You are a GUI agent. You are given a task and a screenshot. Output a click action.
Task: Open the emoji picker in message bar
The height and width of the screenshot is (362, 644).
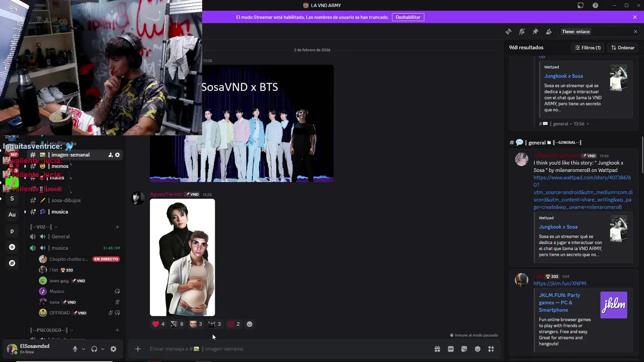tap(477, 349)
